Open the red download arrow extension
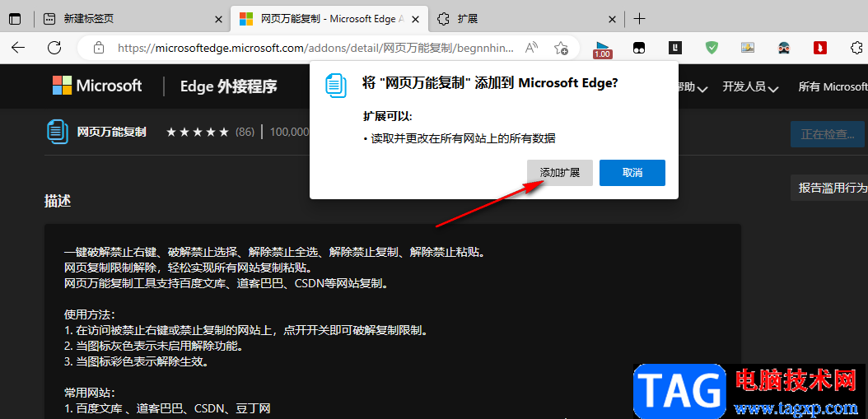Viewport: 868px width, 419px height. pyautogui.click(x=820, y=48)
